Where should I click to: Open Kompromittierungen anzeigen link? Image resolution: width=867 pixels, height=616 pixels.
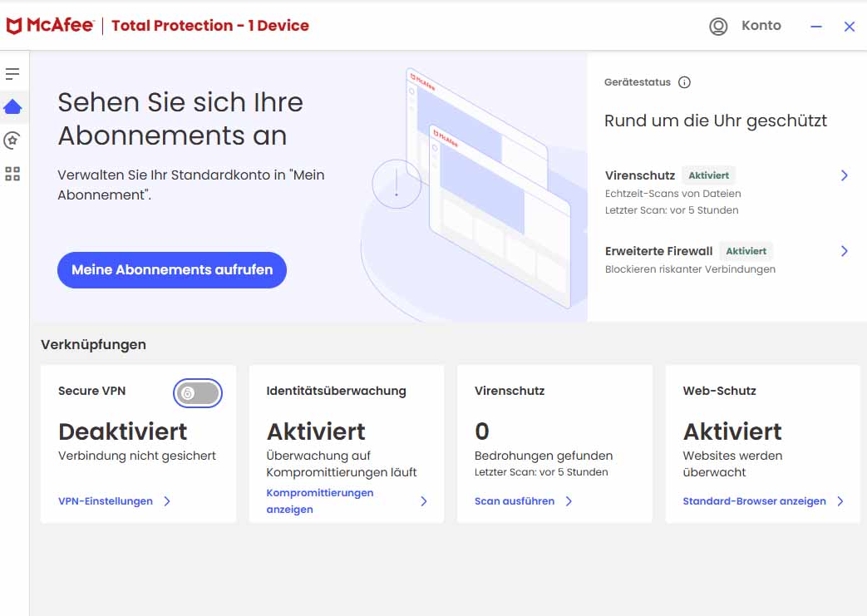pyautogui.click(x=319, y=501)
